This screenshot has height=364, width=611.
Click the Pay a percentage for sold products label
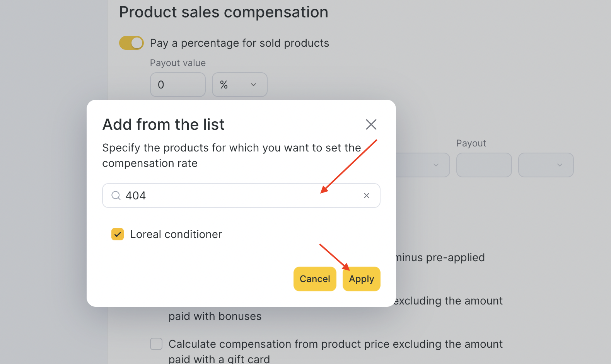pos(239,43)
